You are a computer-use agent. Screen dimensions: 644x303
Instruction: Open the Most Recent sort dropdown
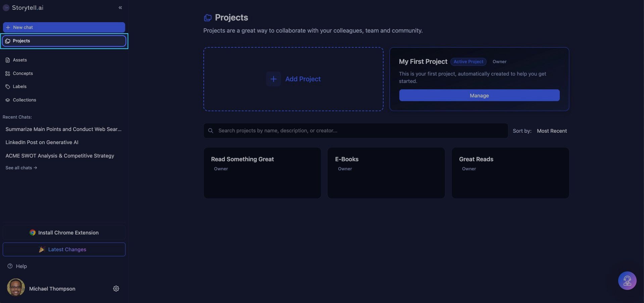point(551,131)
